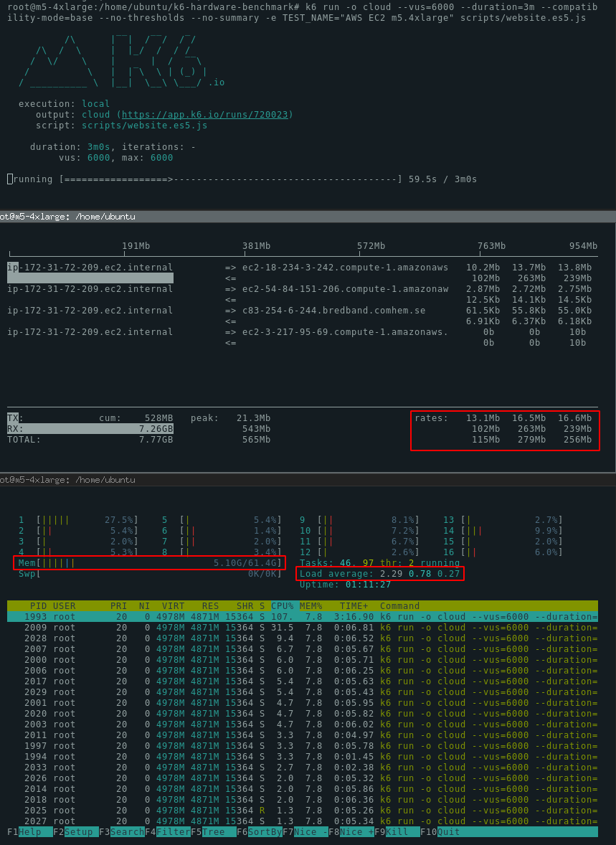616x845 pixels.
Task: Click the Load average readout
Action: coord(380,573)
